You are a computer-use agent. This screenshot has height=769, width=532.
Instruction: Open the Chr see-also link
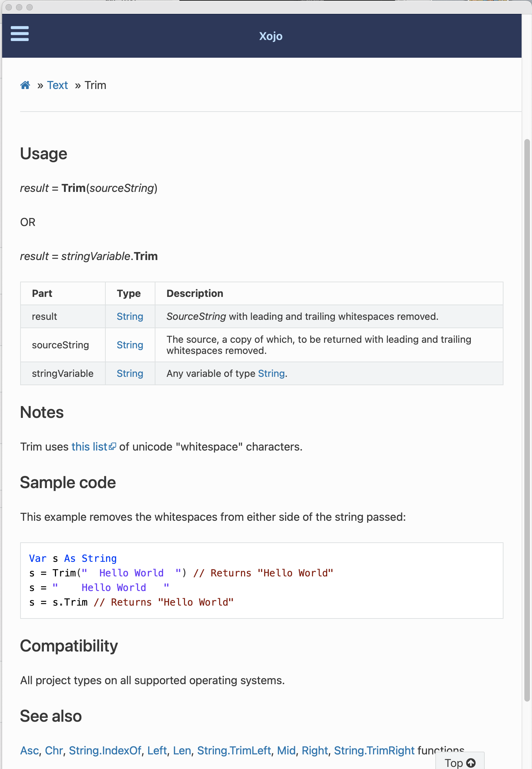(x=54, y=750)
